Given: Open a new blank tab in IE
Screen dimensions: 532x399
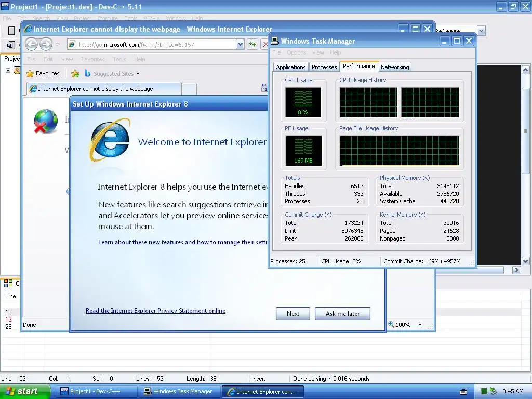Looking at the screenshot, I should pyautogui.click(x=189, y=89).
